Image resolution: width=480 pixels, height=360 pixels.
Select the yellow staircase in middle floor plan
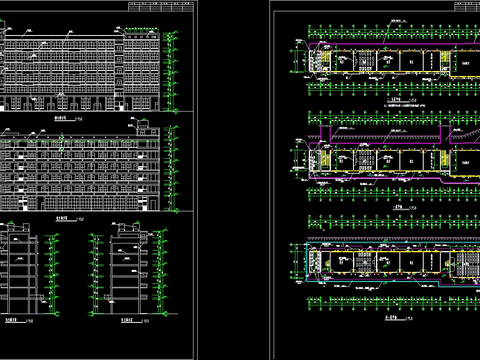coord(325,160)
